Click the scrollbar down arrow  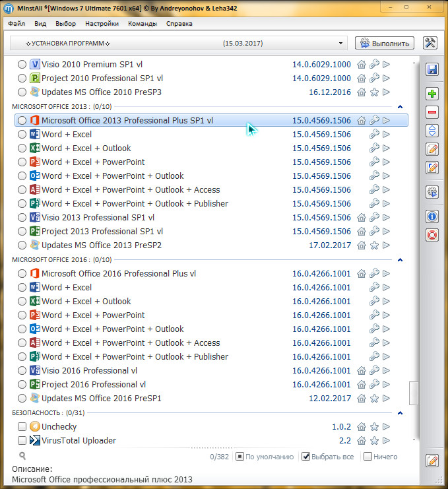point(414,440)
